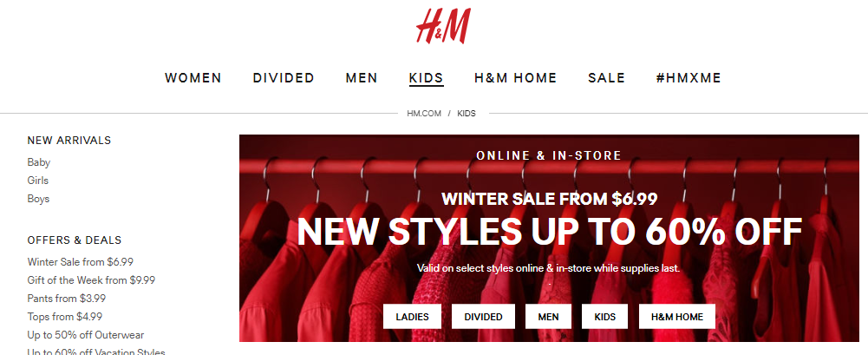Viewport: 868px width, 355px height.
Task: Select MEN in the top navigation
Action: click(362, 78)
